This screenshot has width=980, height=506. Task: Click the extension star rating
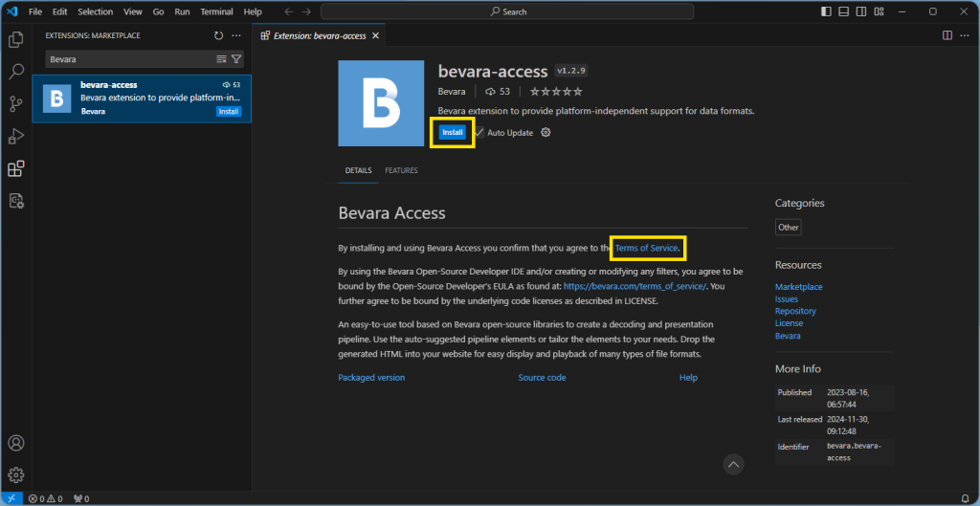(556, 91)
